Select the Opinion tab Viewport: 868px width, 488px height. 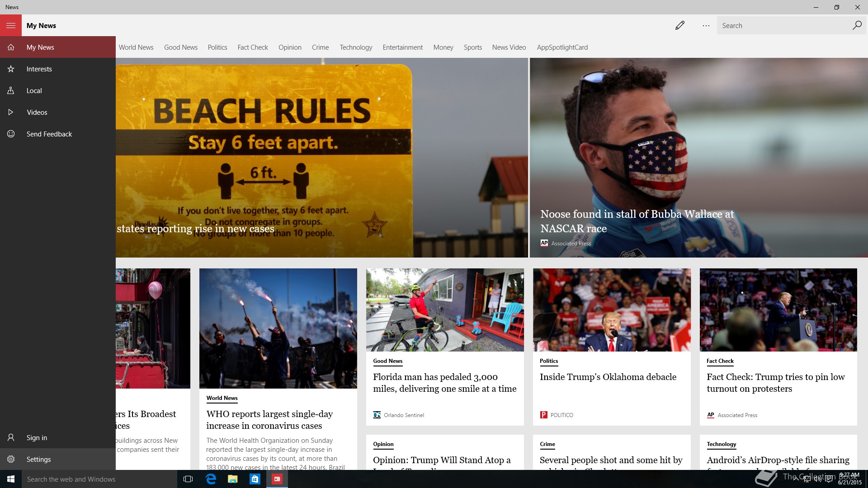pyautogui.click(x=290, y=47)
